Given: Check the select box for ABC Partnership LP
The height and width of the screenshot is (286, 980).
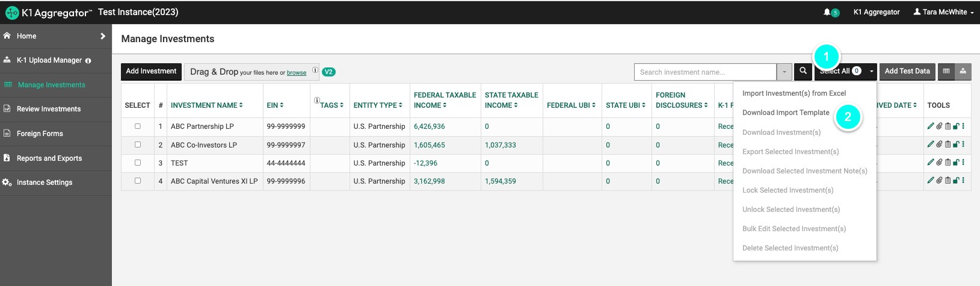Looking at the screenshot, I should 138,126.
